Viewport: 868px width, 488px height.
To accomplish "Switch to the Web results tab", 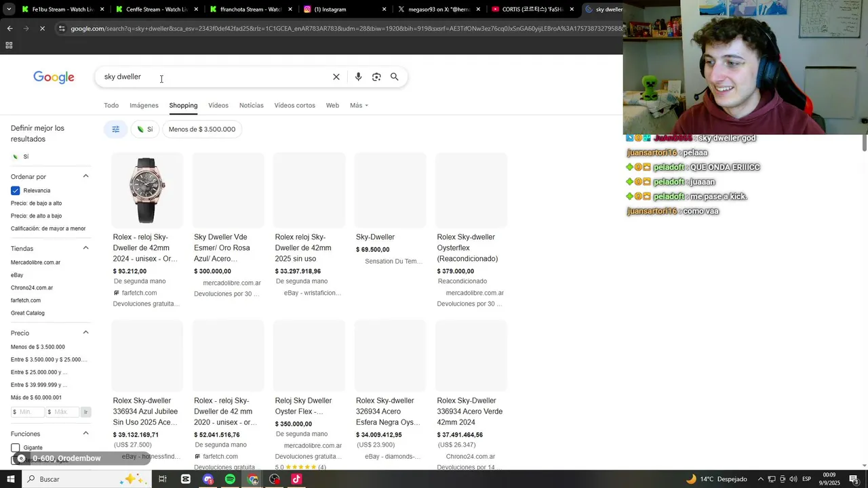I will click(x=332, y=106).
